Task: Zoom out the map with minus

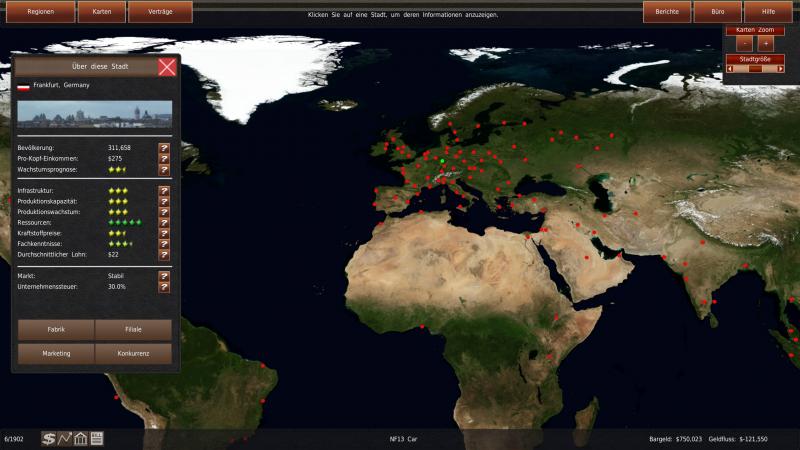Action: pyautogui.click(x=743, y=44)
